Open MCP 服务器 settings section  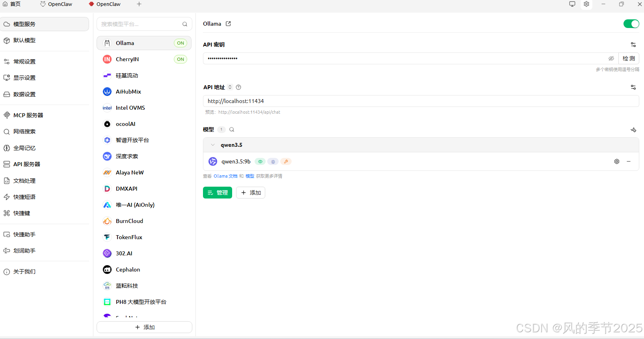(45, 115)
